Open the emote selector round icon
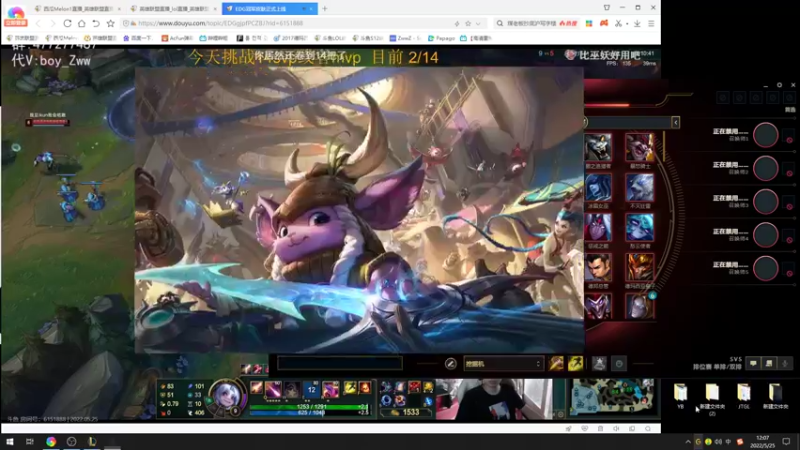800x450 pixels. tap(619, 364)
